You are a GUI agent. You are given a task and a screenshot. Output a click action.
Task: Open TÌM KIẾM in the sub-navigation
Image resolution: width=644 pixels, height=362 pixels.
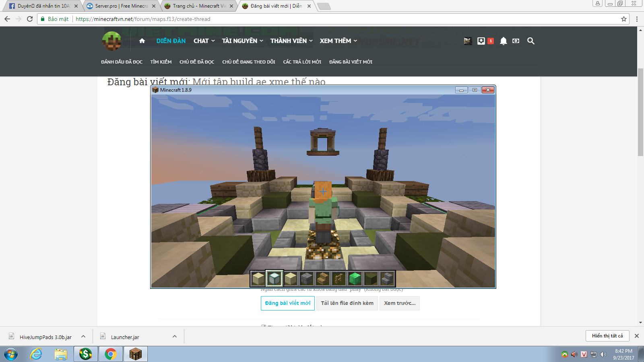point(161,62)
